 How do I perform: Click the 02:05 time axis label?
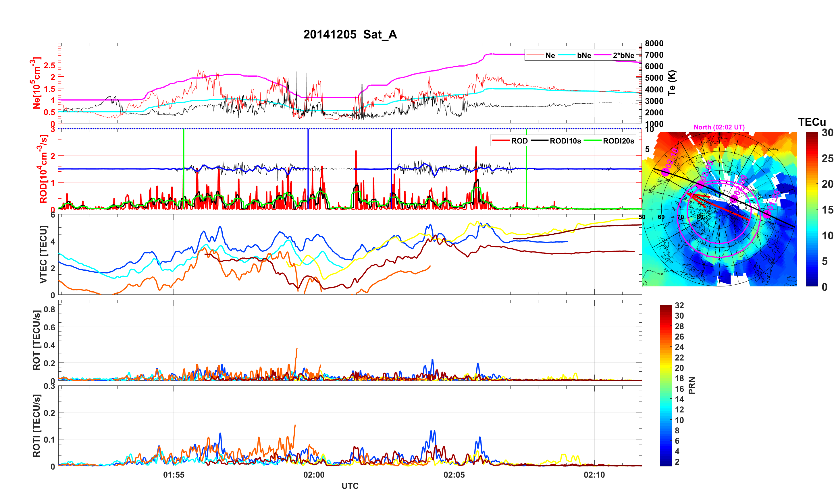point(454,475)
